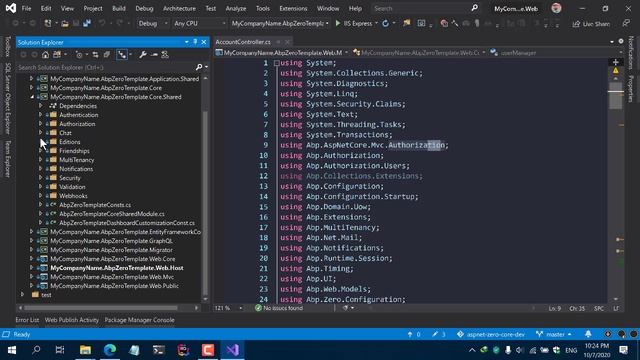The height and width of the screenshot is (360, 640).
Task: Select MyCompanyName.AbpZeroTemplate.Migrator project
Action: coord(111,250)
